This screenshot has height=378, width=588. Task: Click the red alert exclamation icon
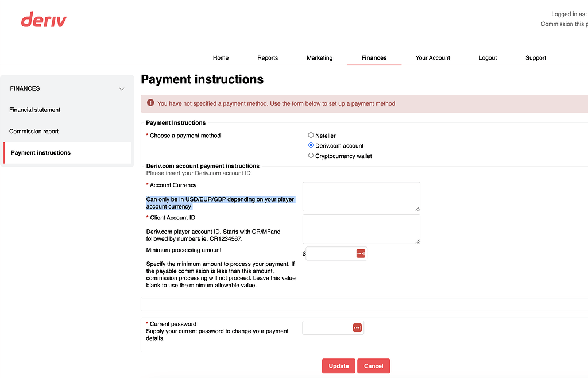coord(150,103)
